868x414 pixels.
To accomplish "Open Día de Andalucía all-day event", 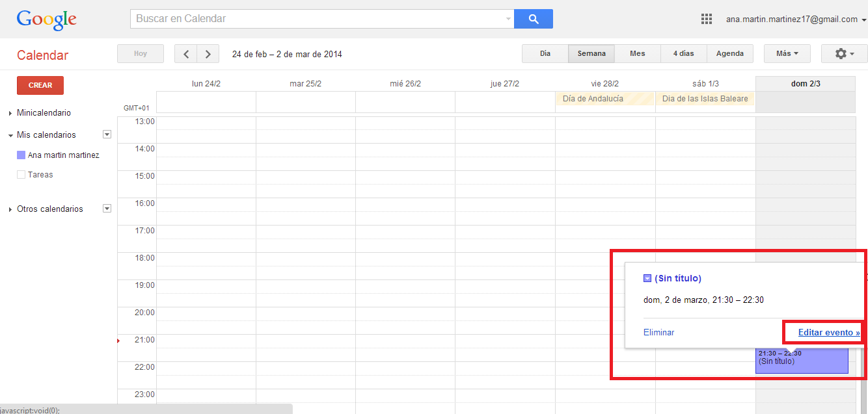I will [605, 99].
